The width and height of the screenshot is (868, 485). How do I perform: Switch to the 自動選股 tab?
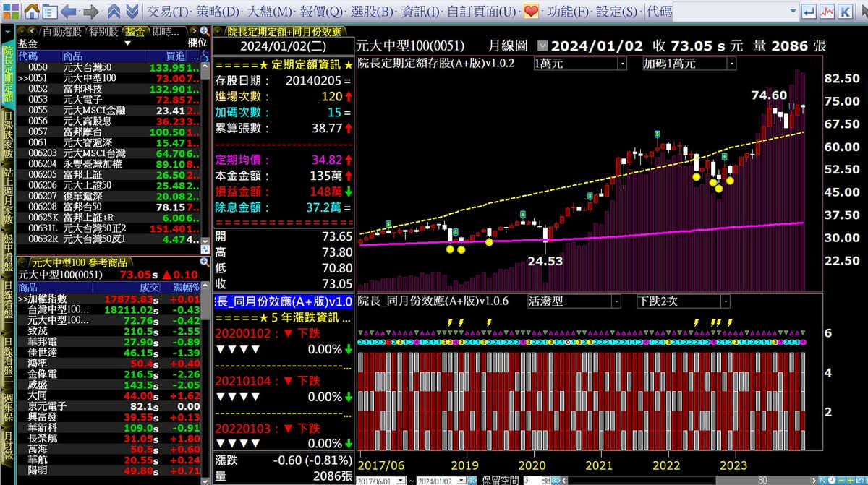pyautogui.click(x=61, y=31)
